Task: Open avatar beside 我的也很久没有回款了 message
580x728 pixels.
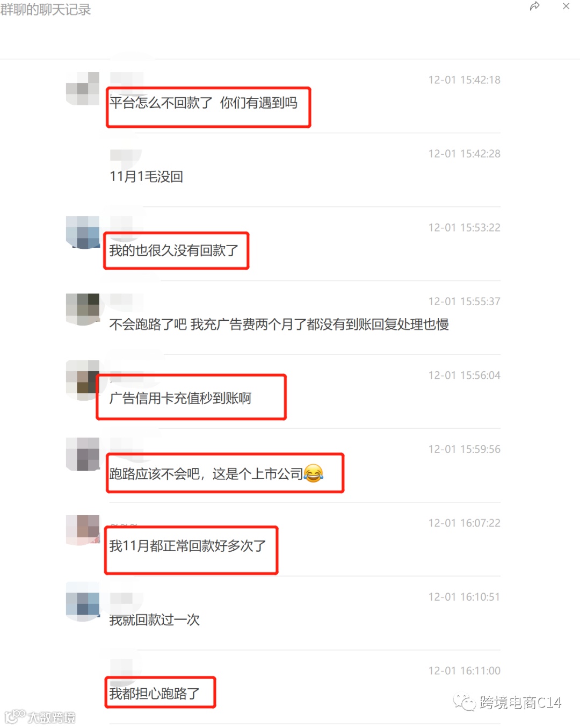Action: click(x=83, y=233)
